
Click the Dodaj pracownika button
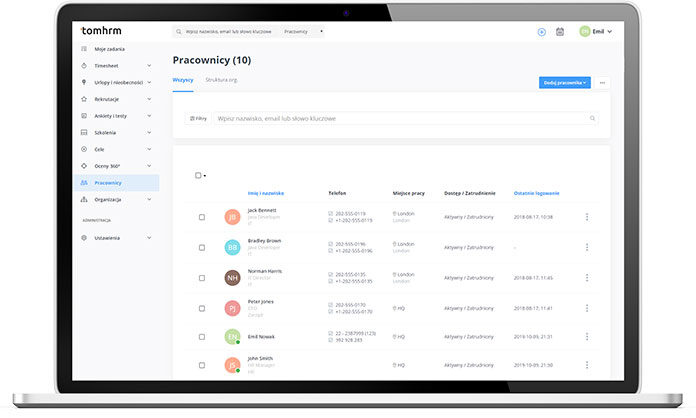[x=565, y=82]
